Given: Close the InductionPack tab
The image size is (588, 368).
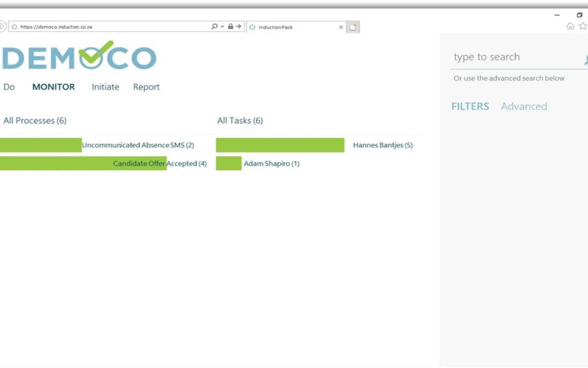Looking at the screenshot, I should point(341,27).
